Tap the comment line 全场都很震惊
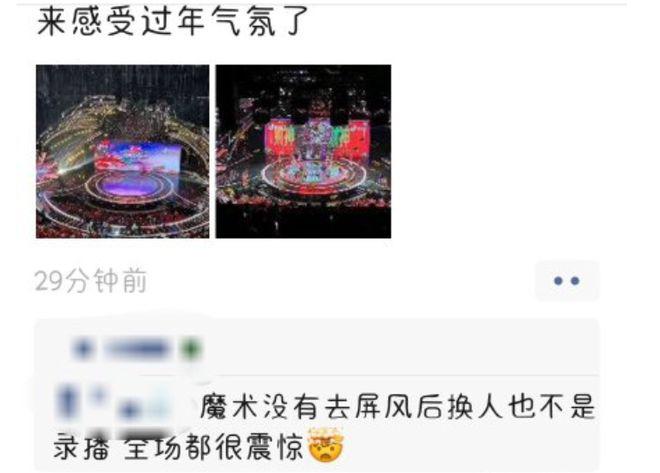Screen dimensions: 660x473 point(214,447)
